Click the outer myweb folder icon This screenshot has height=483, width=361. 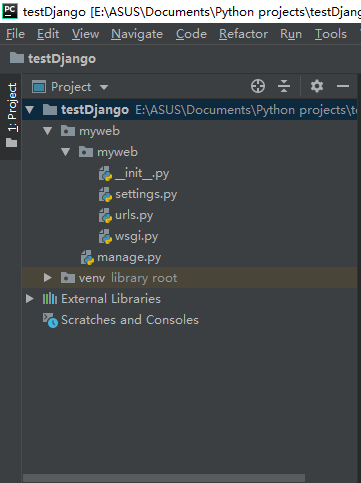68,131
